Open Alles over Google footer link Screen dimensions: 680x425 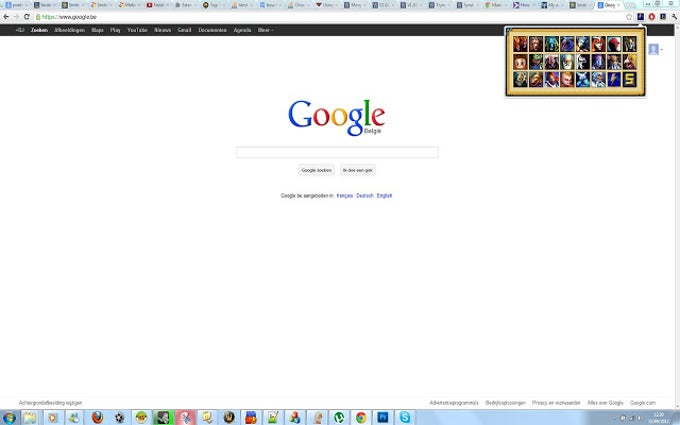605,403
